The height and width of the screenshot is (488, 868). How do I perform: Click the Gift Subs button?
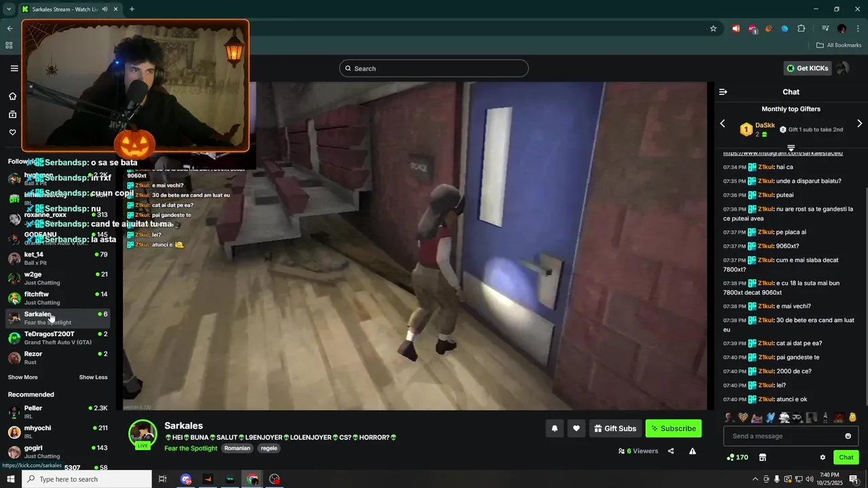tap(615, 428)
